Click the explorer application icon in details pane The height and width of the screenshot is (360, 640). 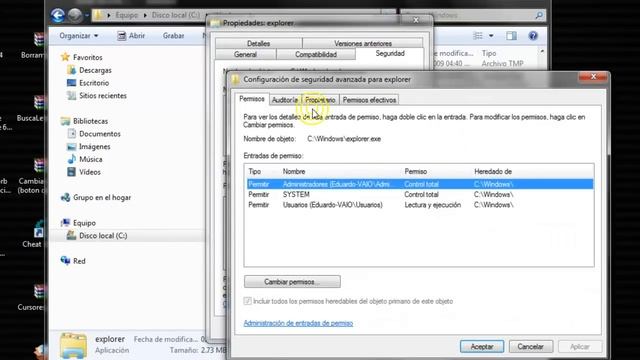click(73, 346)
